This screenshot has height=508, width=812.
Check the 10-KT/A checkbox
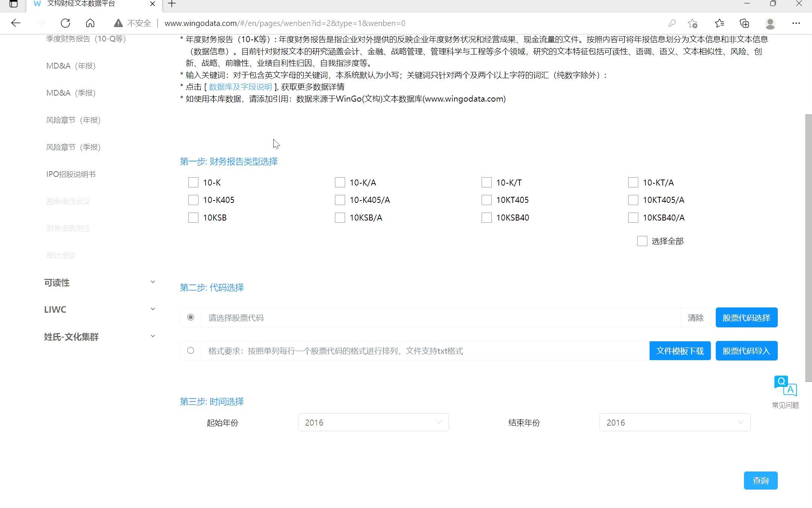(x=633, y=183)
